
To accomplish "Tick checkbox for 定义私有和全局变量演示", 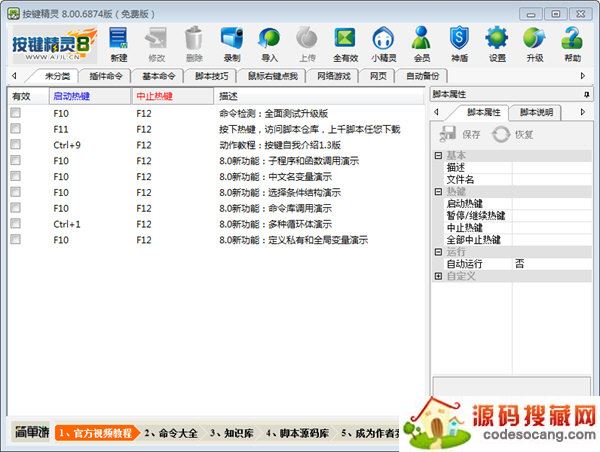I will click(16, 240).
